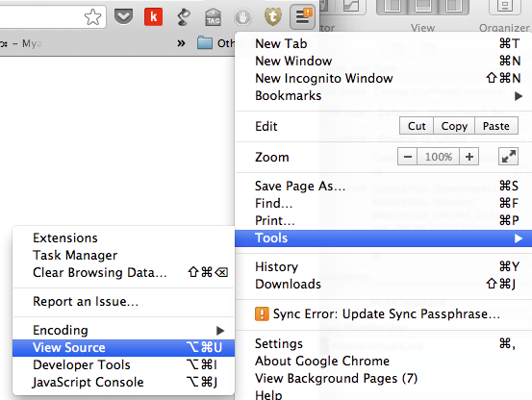This screenshot has width=532, height=400.
Task: Show hidden bookmarks with chevron overflow
Action: pyautogui.click(x=181, y=43)
